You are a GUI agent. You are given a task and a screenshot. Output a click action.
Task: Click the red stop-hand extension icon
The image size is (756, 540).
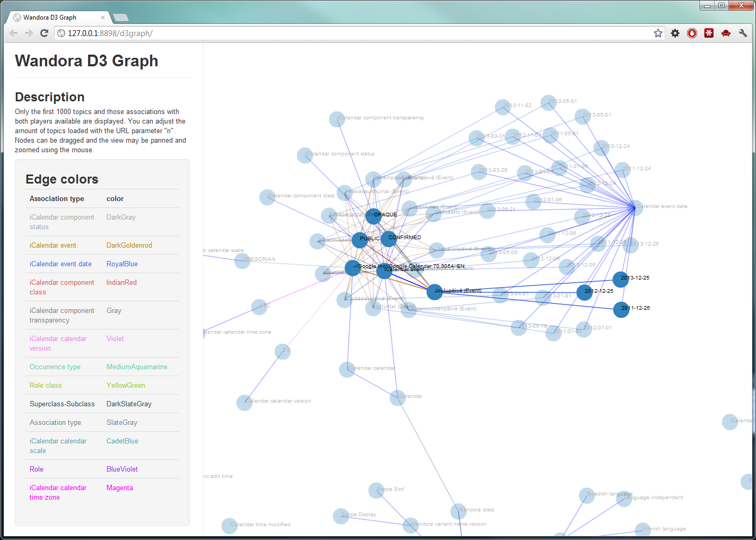[692, 33]
